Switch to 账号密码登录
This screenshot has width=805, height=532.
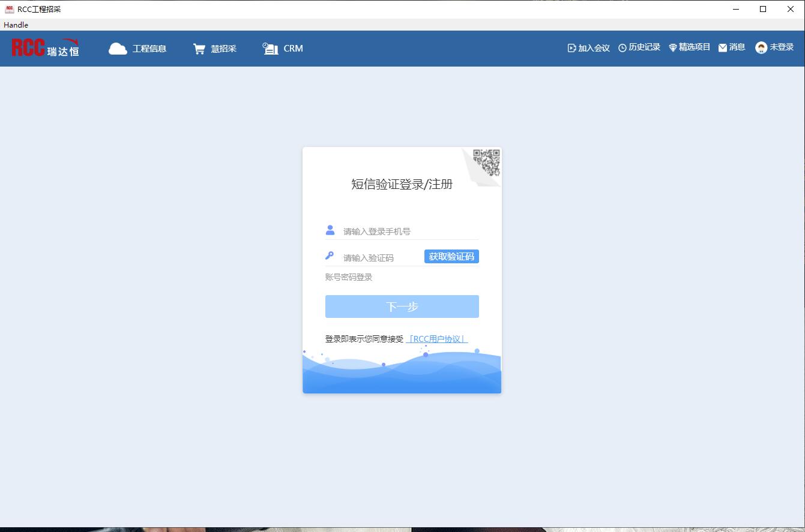pos(349,277)
